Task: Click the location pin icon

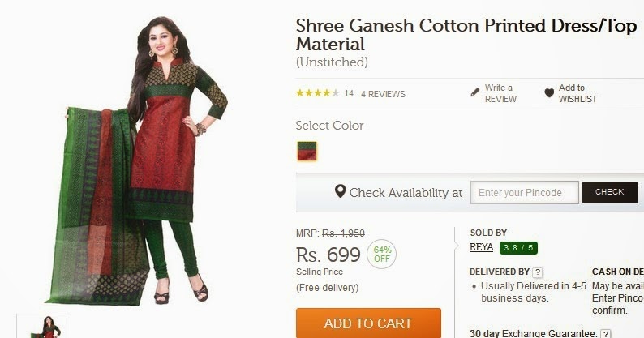Action: coord(340,191)
